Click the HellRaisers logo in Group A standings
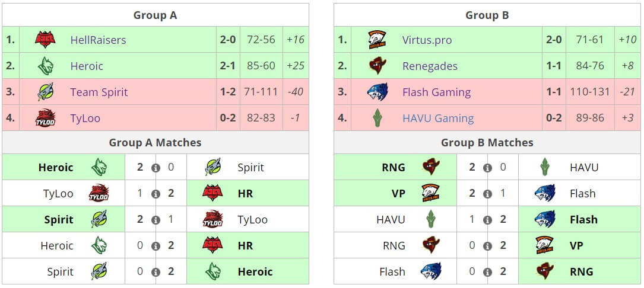 [45, 40]
